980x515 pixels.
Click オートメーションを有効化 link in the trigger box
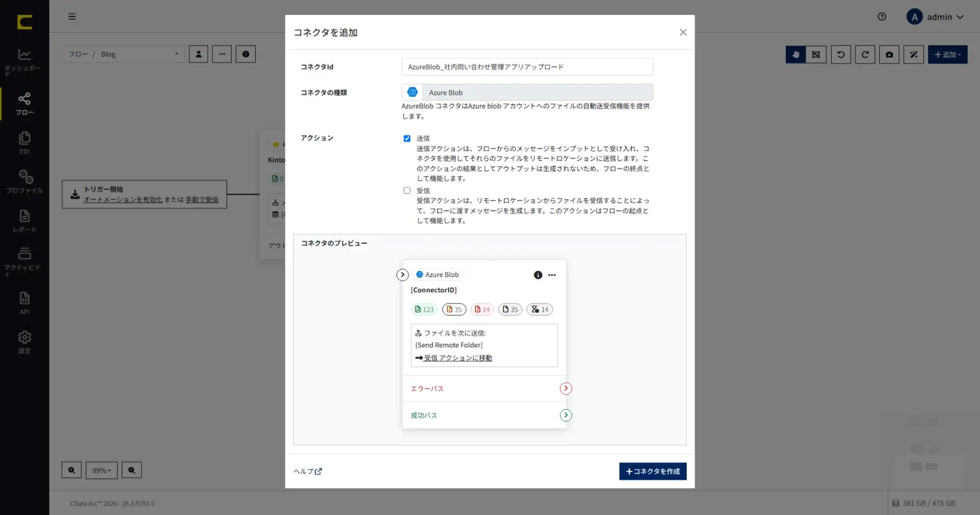pyautogui.click(x=123, y=200)
